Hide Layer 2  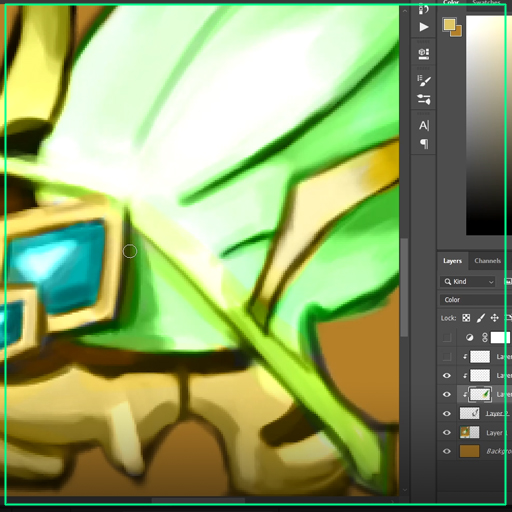(447, 414)
